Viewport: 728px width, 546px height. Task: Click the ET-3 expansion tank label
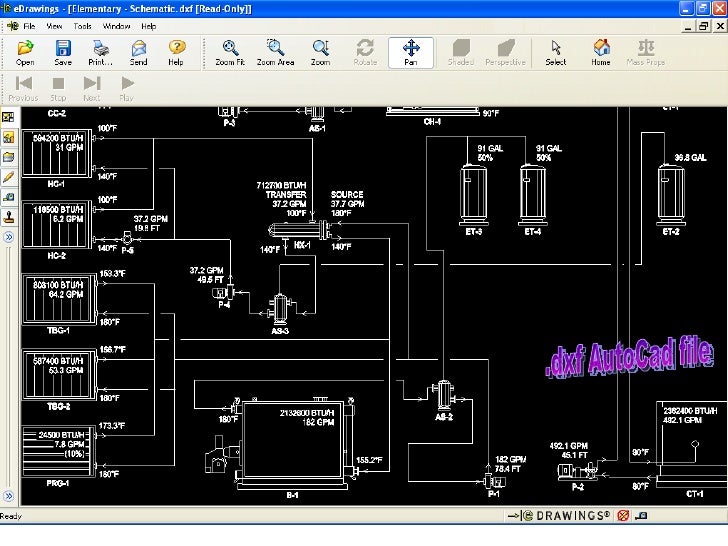point(474,232)
